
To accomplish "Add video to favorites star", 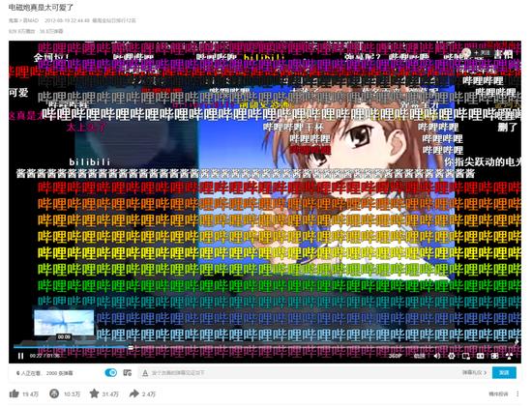I will point(94,393).
